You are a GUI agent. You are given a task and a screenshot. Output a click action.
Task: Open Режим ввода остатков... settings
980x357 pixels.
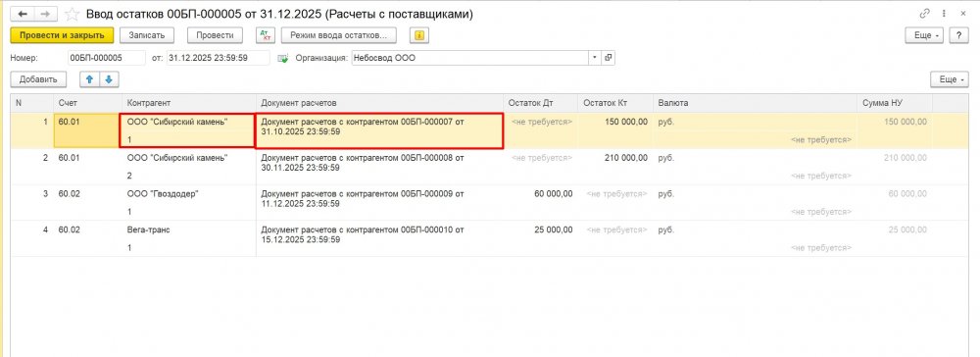(339, 35)
